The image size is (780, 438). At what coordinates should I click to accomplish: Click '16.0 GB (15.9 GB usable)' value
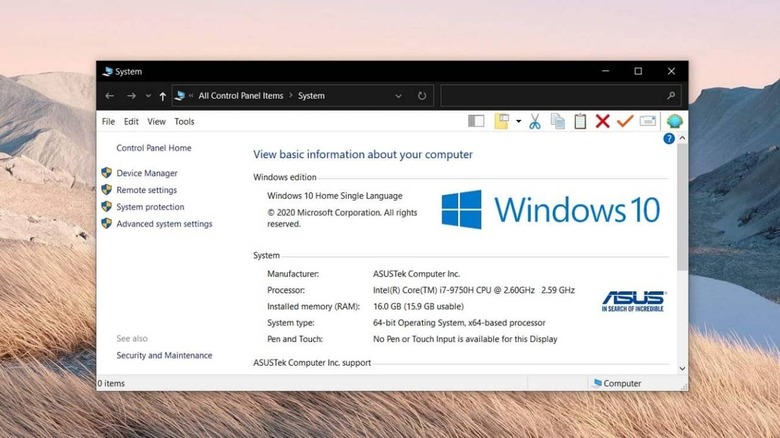tap(418, 307)
